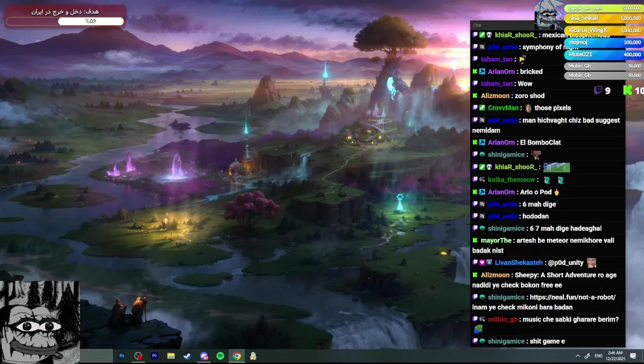Viewport: 644px width, 364px height.
Task: Click the Kick badge beside Alizmoon's zoro shod
Action: point(475,96)
